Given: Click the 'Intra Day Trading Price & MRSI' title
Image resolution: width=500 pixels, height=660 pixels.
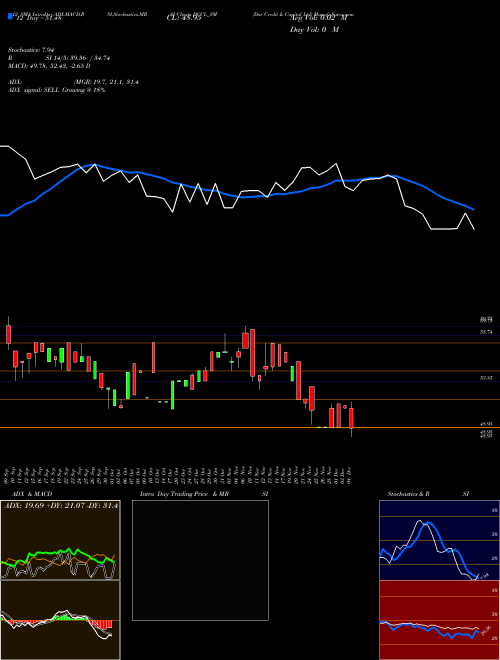Looking at the screenshot, I should 204,494.
